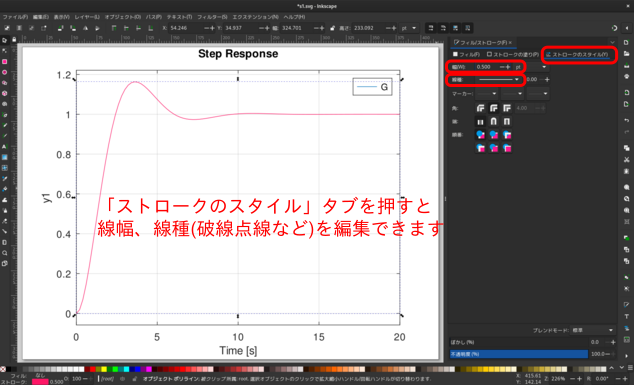This screenshot has height=385, width=634.
Task: Switch to フィル(F) tab
Action: pyautogui.click(x=466, y=54)
